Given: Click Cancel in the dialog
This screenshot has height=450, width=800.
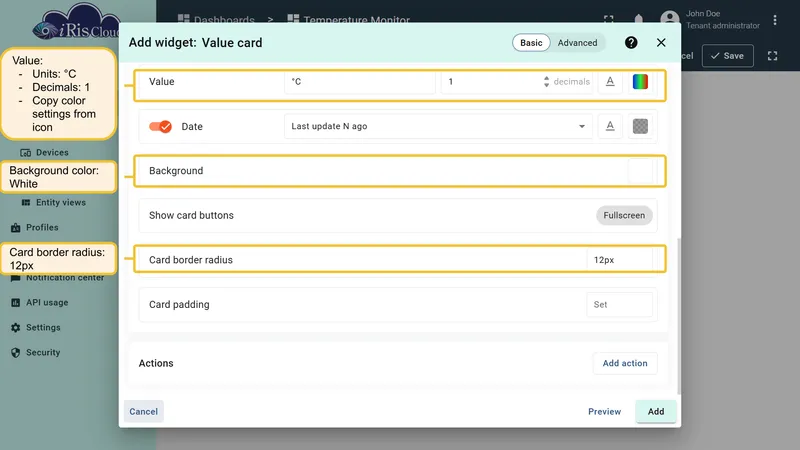Looking at the screenshot, I should [143, 411].
